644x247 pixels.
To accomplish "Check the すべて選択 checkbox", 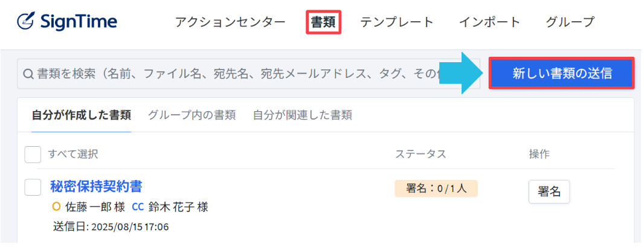I will [33, 155].
